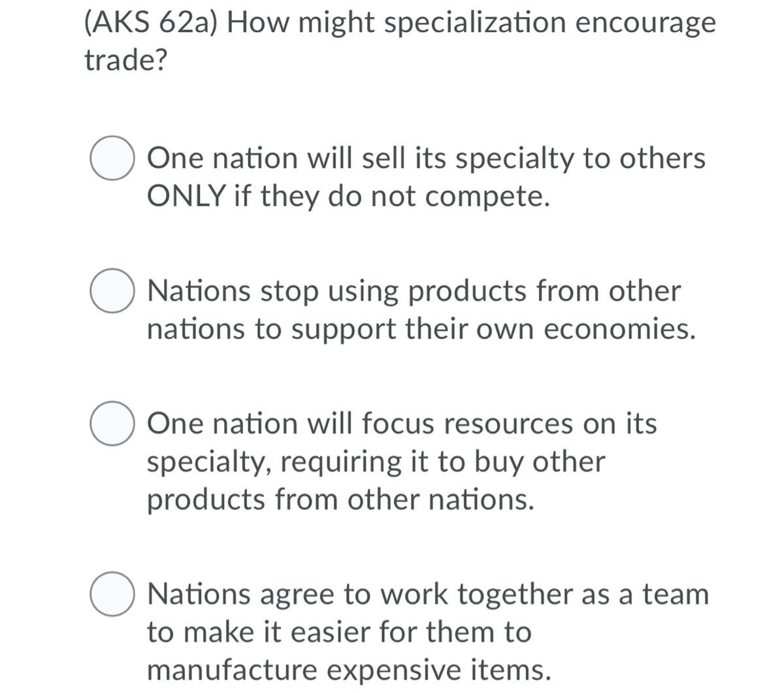Click the '(AKS 62a)' standard code label
Image resolution: width=784 pixels, height=693 pixels.
pos(151,23)
